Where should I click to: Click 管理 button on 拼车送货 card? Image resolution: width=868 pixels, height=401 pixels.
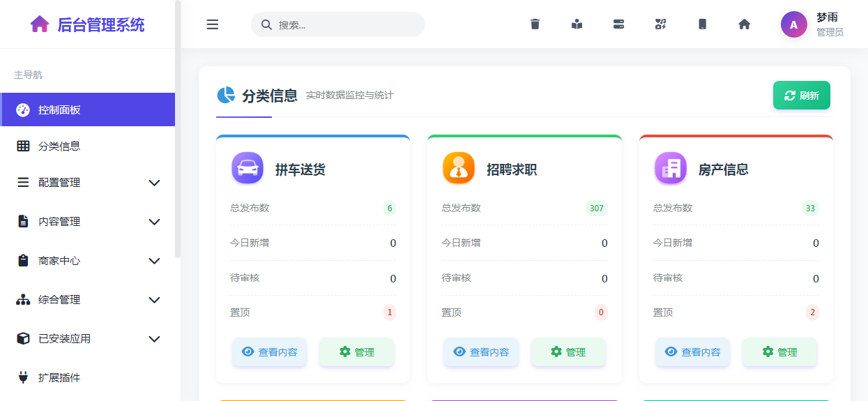[356, 352]
